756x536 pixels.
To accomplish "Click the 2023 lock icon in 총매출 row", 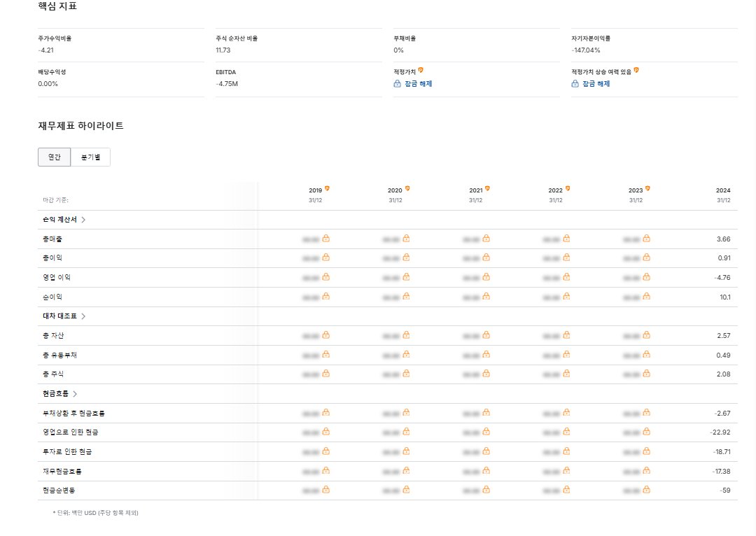I will click(647, 238).
